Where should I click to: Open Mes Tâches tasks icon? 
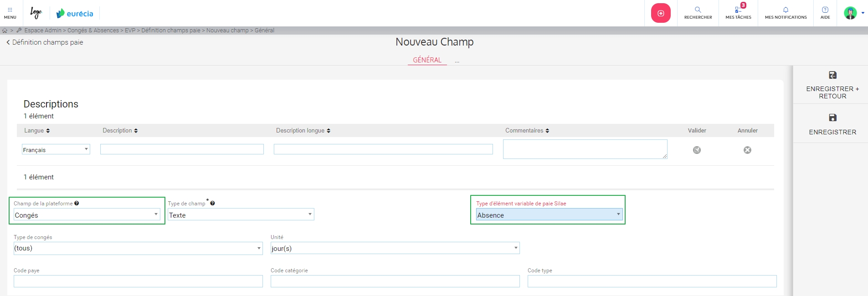point(738,10)
